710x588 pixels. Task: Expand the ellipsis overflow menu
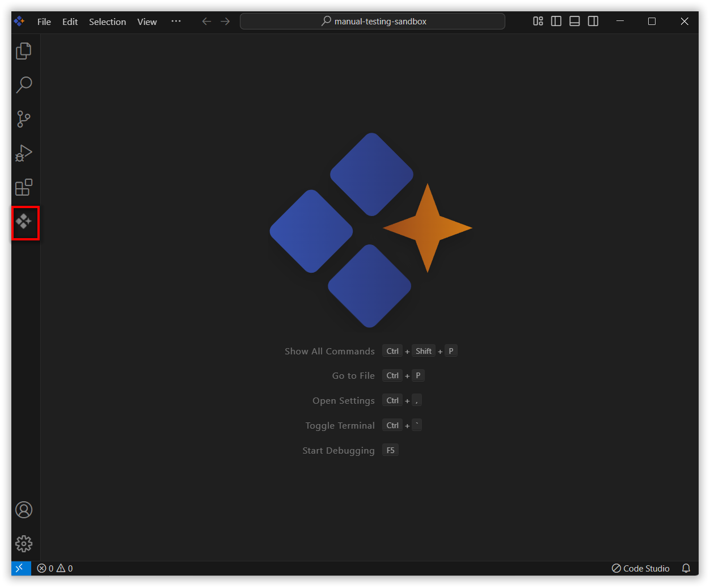click(176, 22)
